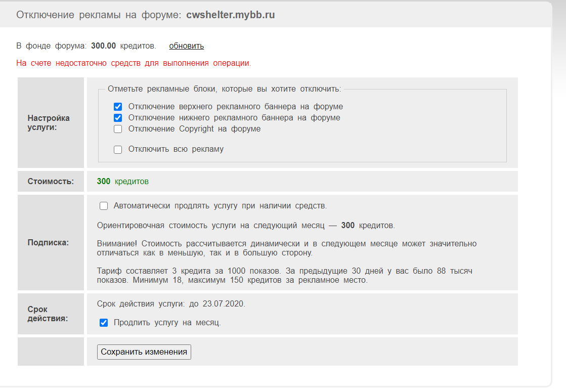Click the Стоимость row label
The image size is (566, 392).
[51, 181]
